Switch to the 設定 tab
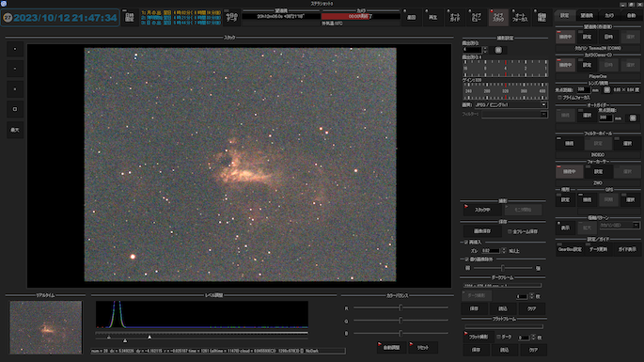 (565, 15)
